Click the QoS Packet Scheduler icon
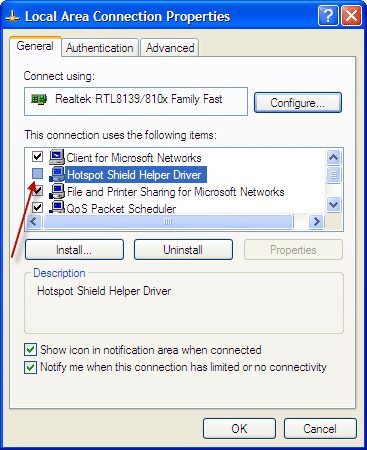The width and height of the screenshot is (367, 450). point(57,207)
